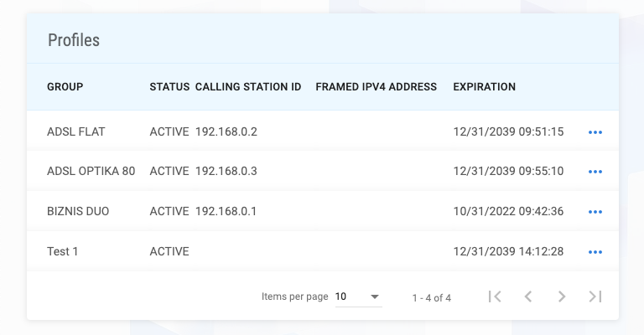This screenshot has width=644, height=335.
Task: Go to the previous page of profiles
Action: point(528,296)
